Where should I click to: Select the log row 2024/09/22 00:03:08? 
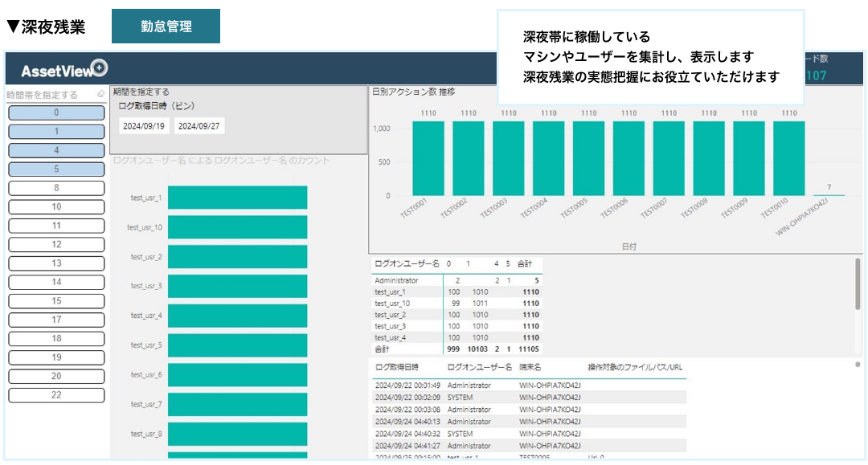pyautogui.click(x=530, y=410)
